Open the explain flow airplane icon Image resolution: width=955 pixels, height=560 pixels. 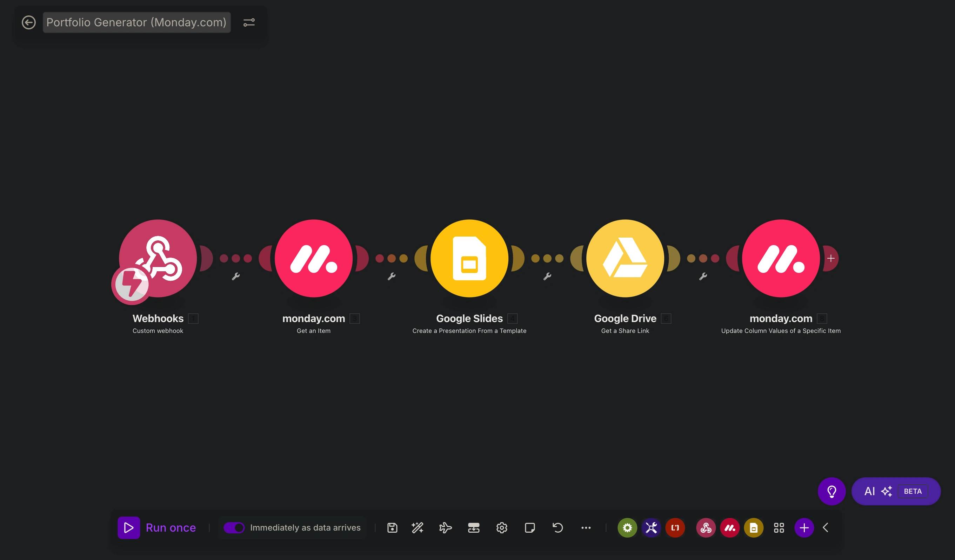(x=445, y=527)
